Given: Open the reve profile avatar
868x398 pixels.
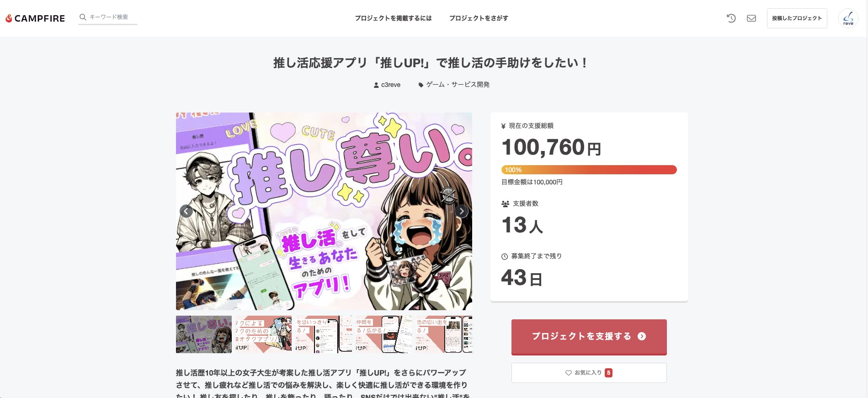Looking at the screenshot, I should pos(848,18).
